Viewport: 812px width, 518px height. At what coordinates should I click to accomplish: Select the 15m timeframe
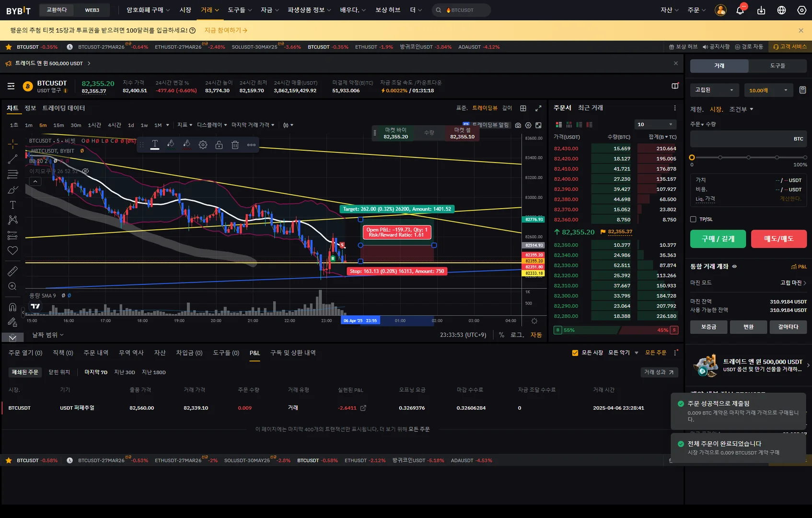tap(58, 125)
